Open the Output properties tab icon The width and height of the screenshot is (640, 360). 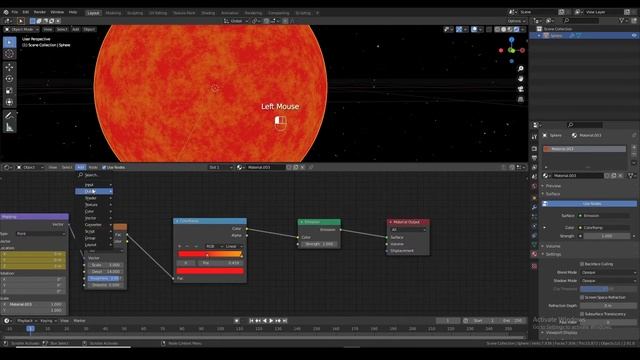[534, 158]
